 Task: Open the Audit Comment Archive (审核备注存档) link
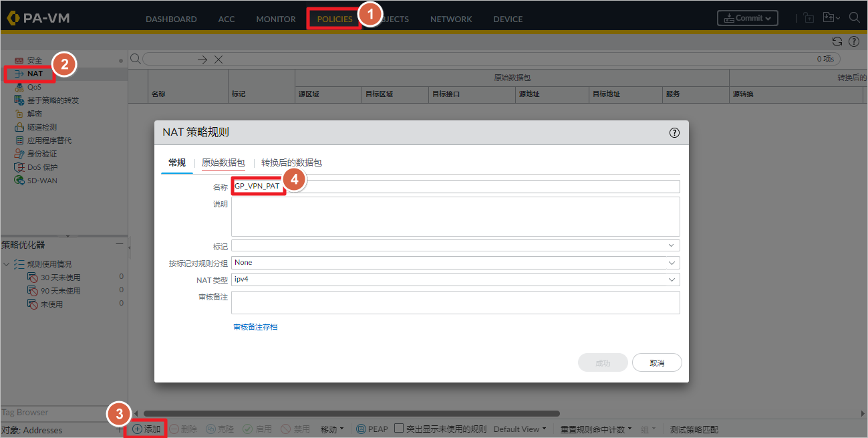[x=255, y=327]
